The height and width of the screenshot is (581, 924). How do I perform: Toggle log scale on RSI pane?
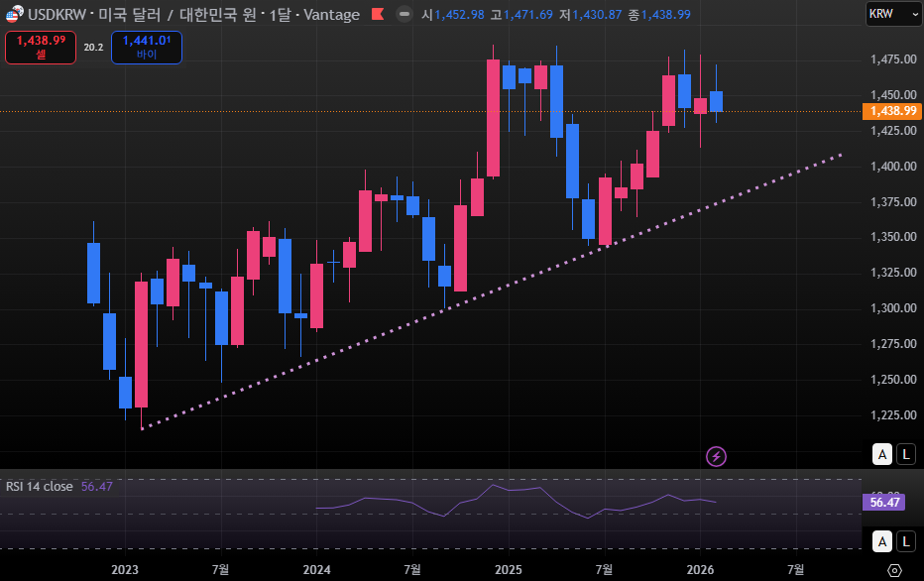click(905, 540)
